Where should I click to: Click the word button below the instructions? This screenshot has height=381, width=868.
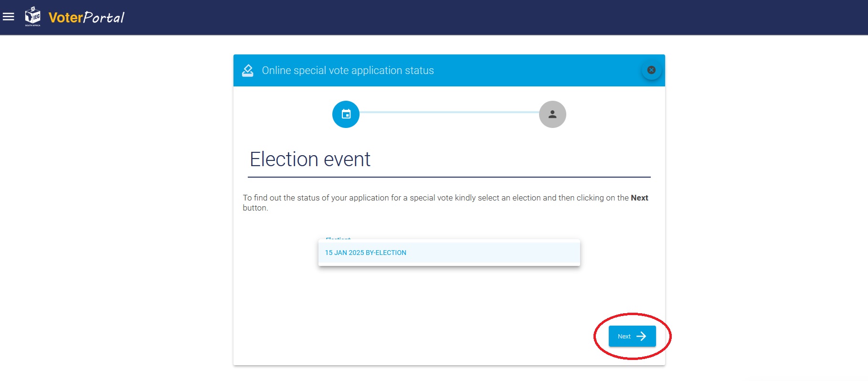tap(255, 208)
